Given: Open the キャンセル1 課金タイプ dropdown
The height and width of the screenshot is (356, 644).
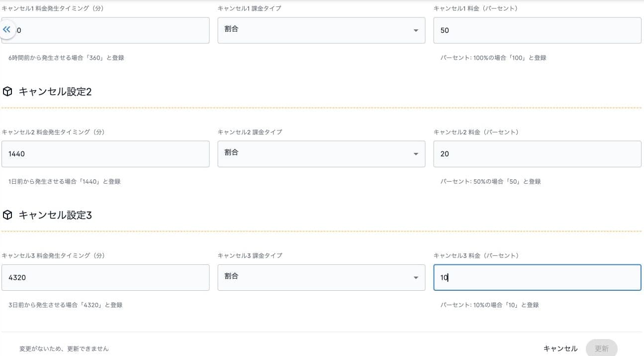Looking at the screenshot, I should point(321,30).
